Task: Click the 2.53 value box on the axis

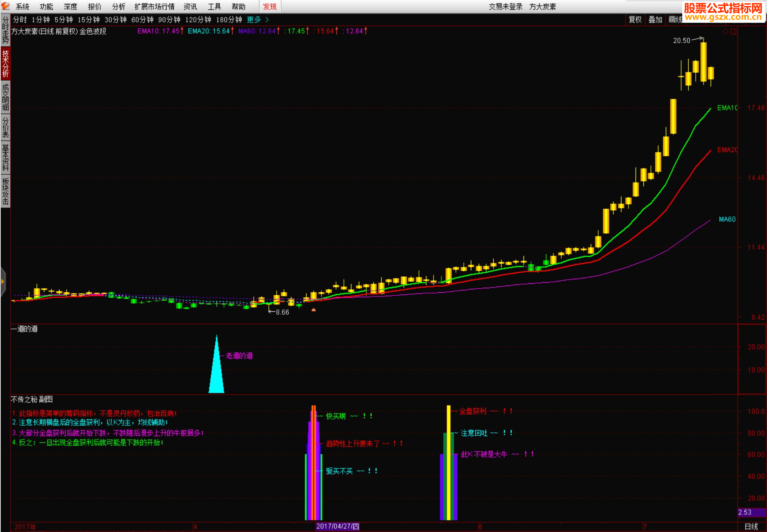Action: [752, 512]
